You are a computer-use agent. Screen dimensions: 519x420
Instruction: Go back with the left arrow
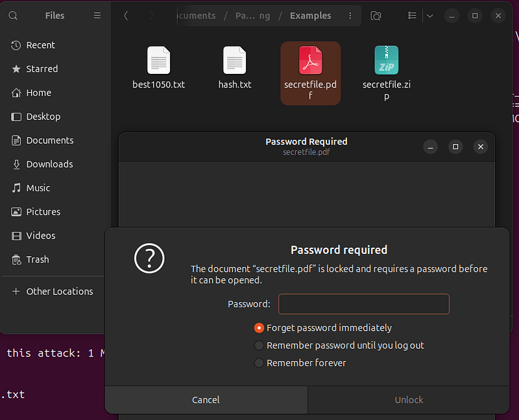pos(126,16)
